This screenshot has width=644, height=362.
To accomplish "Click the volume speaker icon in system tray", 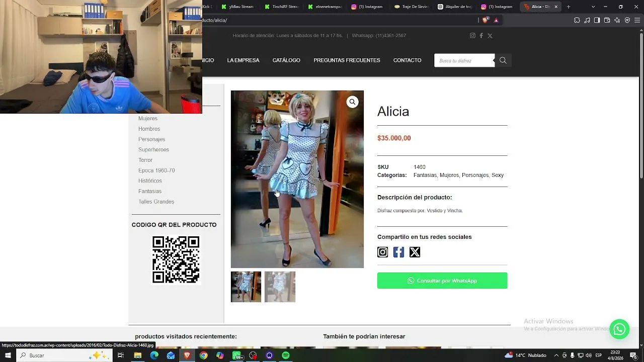I will tap(588, 355).
